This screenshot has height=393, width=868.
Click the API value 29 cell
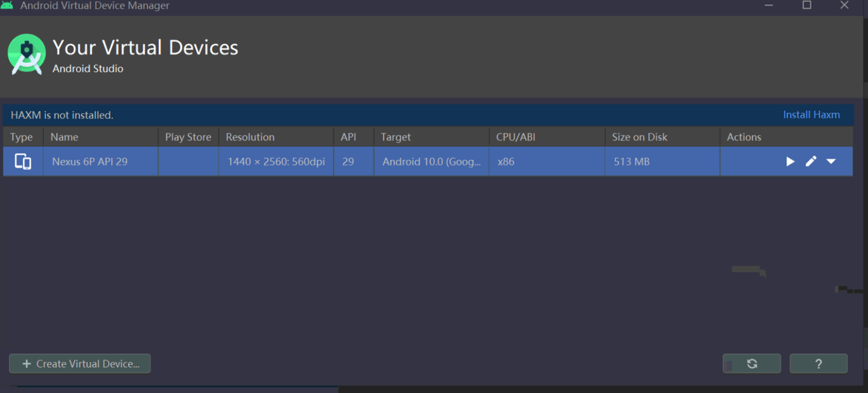pyautogui.click(x=354, y=161)
